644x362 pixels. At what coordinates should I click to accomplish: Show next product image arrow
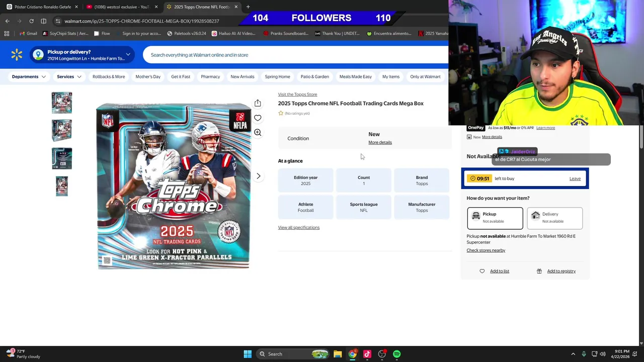(x=259, y=176)
